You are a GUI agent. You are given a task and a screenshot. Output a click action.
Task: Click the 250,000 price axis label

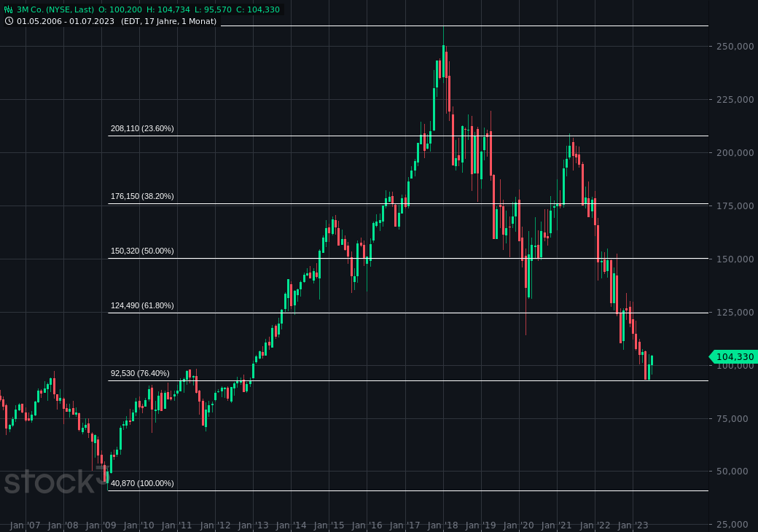coord(735,47)
